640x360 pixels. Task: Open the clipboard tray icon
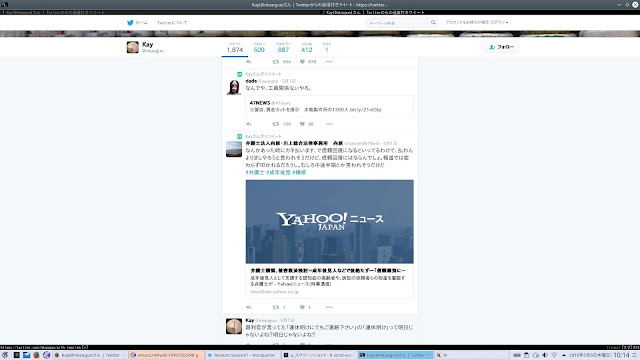click(527, 355)
